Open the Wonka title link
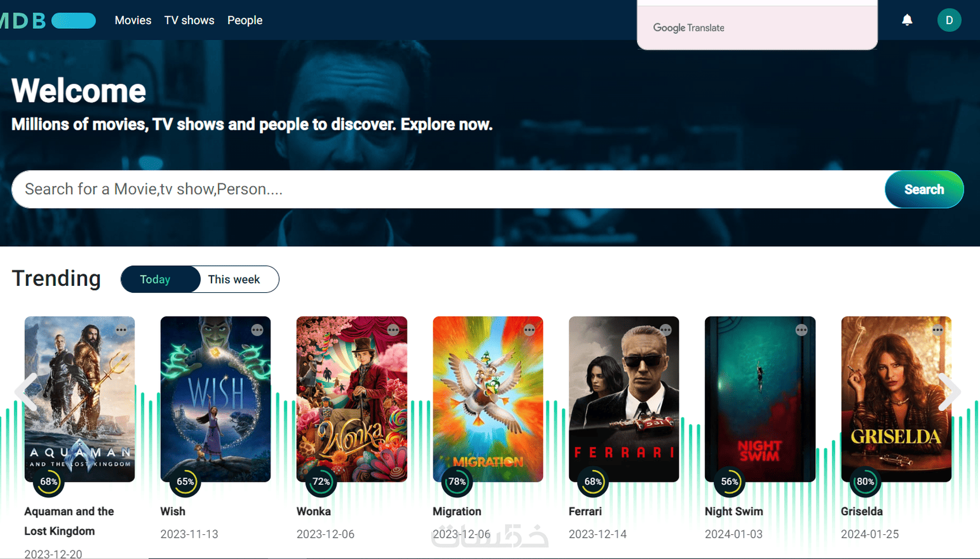 314,511
